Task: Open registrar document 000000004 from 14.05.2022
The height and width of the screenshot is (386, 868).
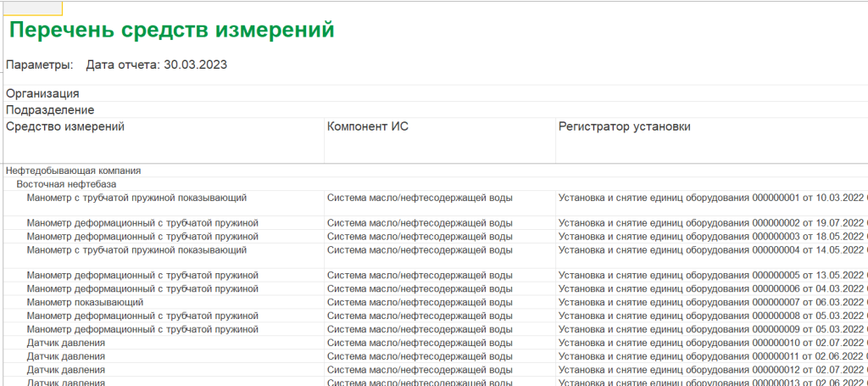Action: click(x=710, y=250)
